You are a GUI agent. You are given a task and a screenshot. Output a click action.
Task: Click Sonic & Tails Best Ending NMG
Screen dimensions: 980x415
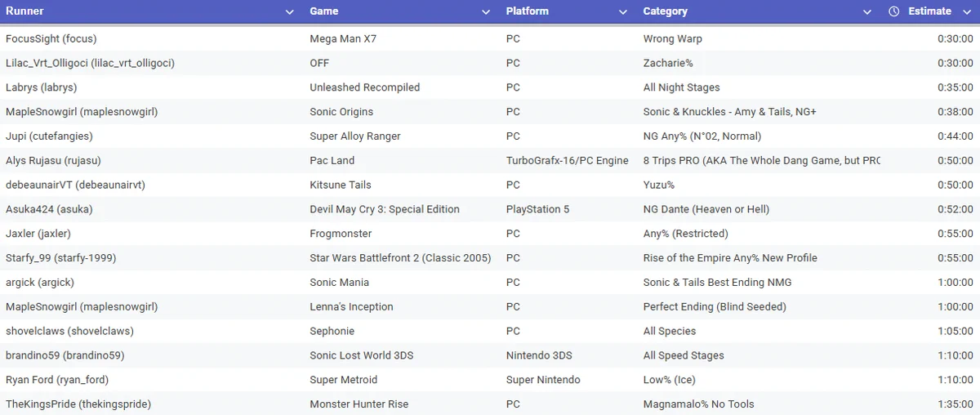coord(717,283)
